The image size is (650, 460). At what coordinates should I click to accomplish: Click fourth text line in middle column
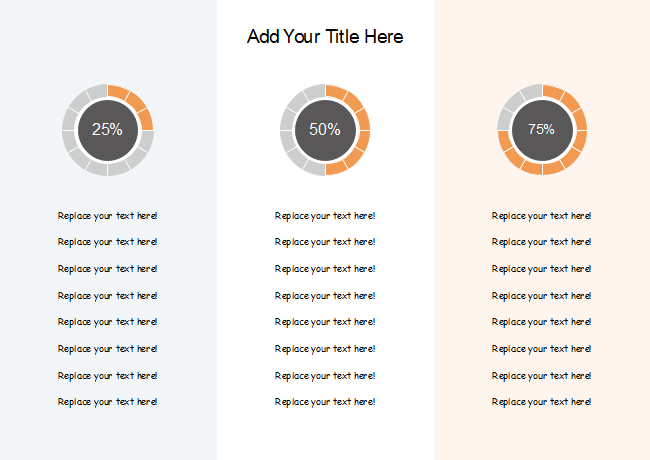click(325, 295)
